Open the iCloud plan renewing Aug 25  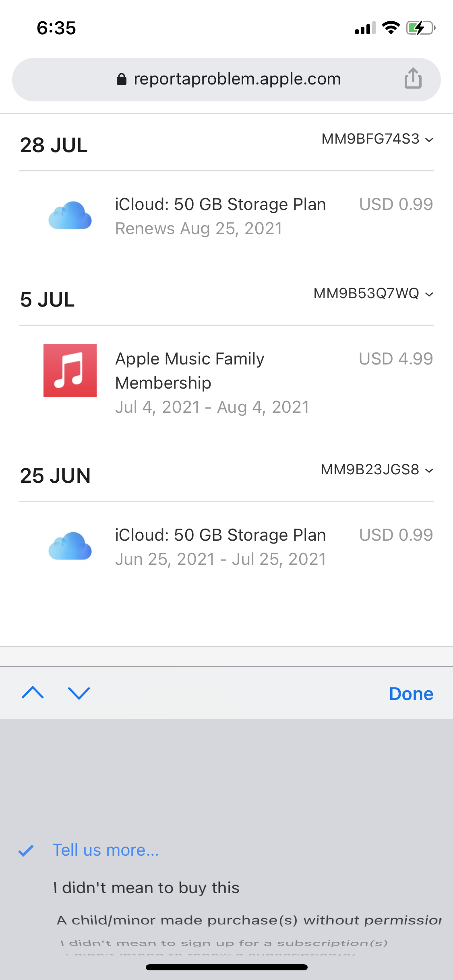220,216
